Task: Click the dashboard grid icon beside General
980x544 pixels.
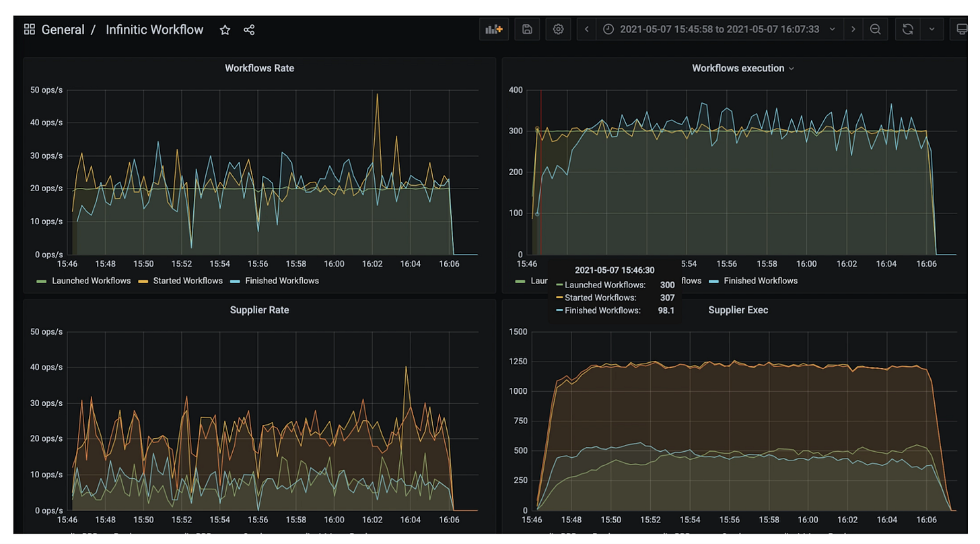Action: (29, 30)
